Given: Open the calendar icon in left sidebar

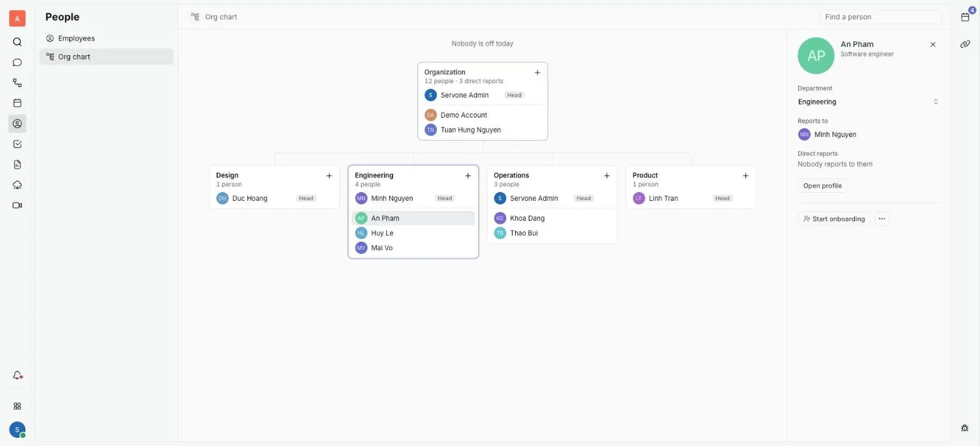Looking at the screenshot, I should pos(17,103).
